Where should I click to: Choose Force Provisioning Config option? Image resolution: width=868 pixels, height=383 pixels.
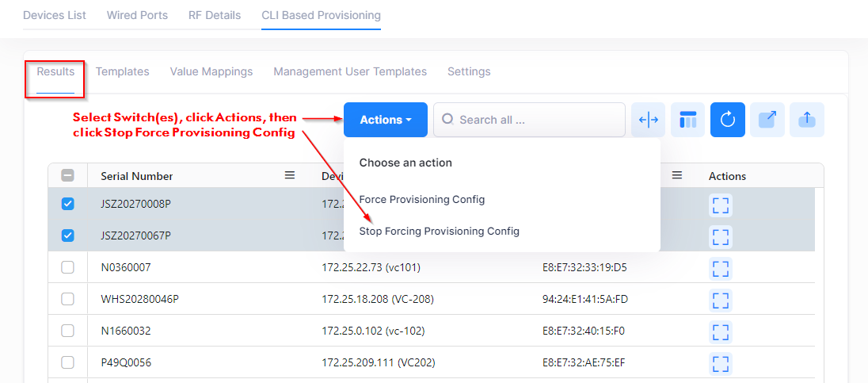click(x=422, y=200)
